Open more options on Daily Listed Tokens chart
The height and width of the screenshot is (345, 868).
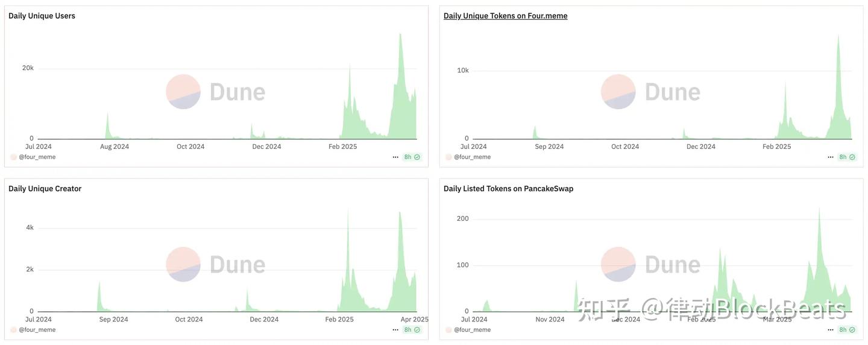(x=831, y=330)
